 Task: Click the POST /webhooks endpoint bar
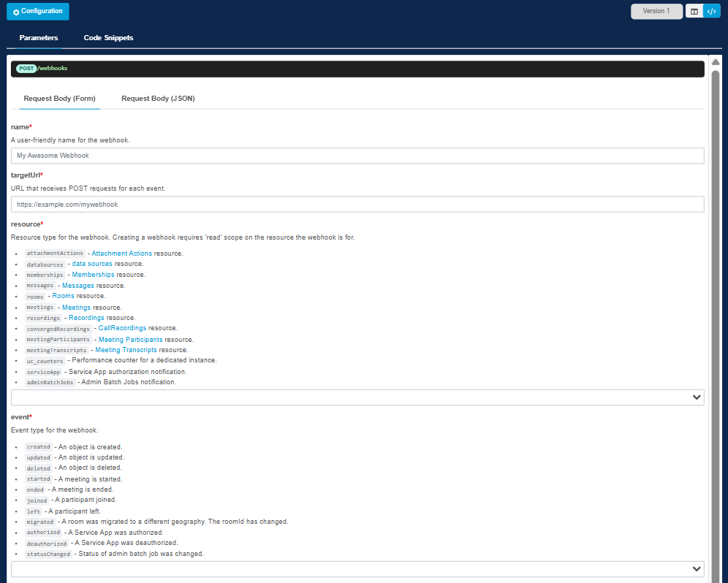point(357,69)
